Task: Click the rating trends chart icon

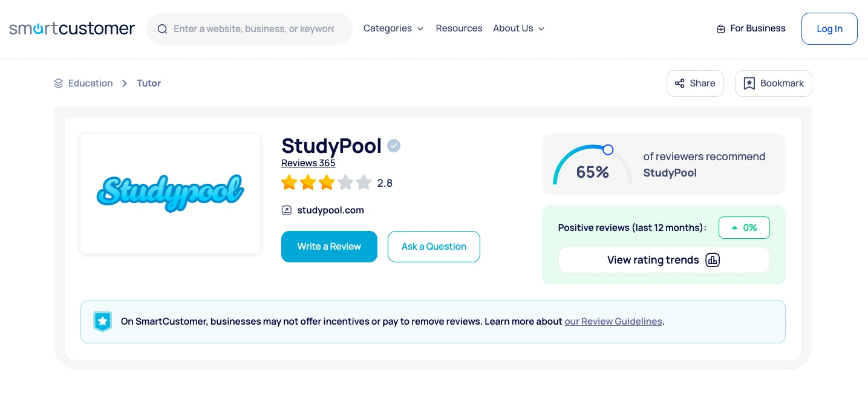Action: pyautogui.click(x=713, y=260)
